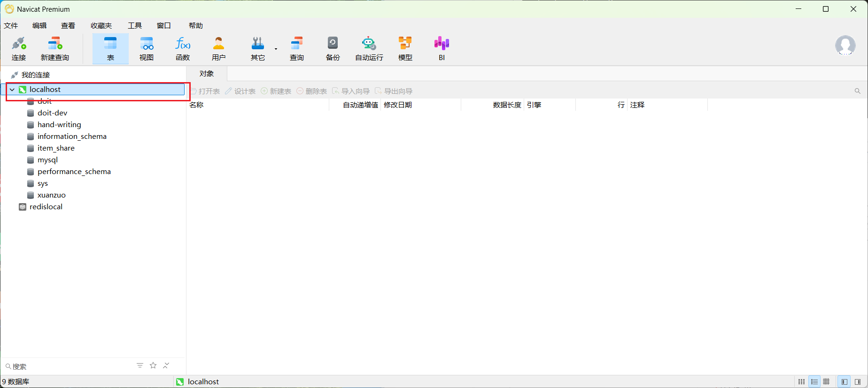
Task: Click the 9 数据库 status bar text
Action: (x=15, y=382)
